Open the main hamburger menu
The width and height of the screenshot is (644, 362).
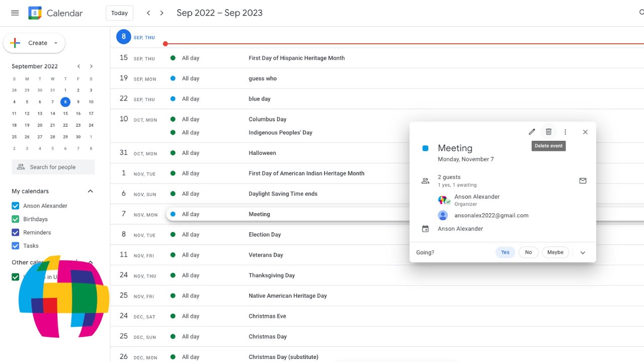(15, 13)
